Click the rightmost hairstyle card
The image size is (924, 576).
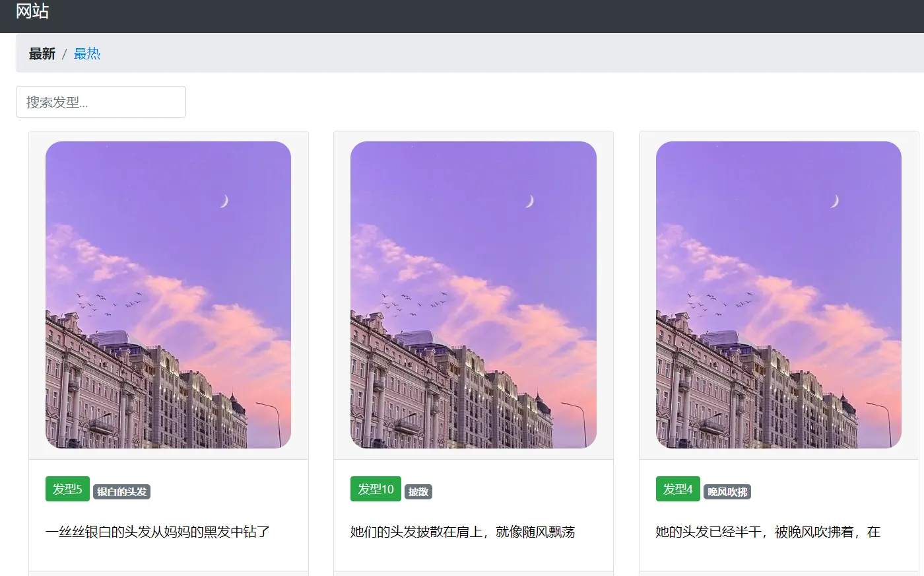coord(778,350)
